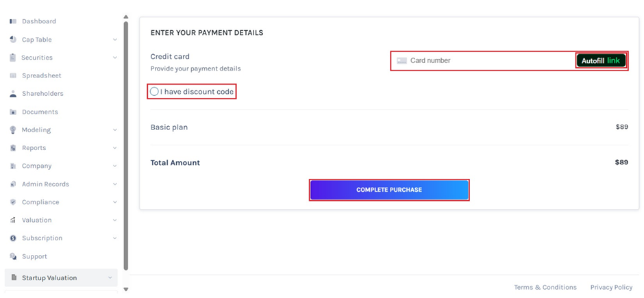Go to the Valuation menu item
The width and height of the screenshot is (644, 298).
pyautogui.click(x=36, y=220)
